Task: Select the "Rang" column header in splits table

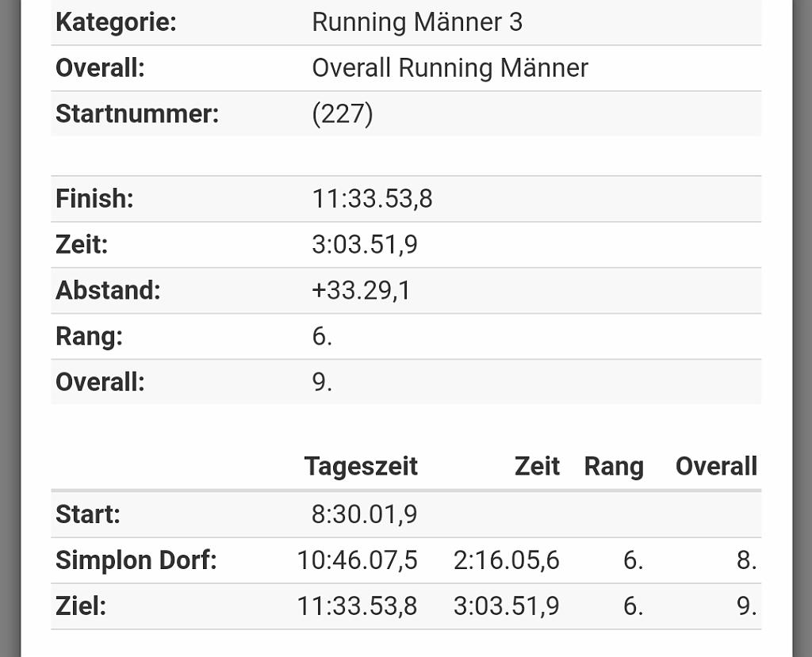Action: click(614, 467)
